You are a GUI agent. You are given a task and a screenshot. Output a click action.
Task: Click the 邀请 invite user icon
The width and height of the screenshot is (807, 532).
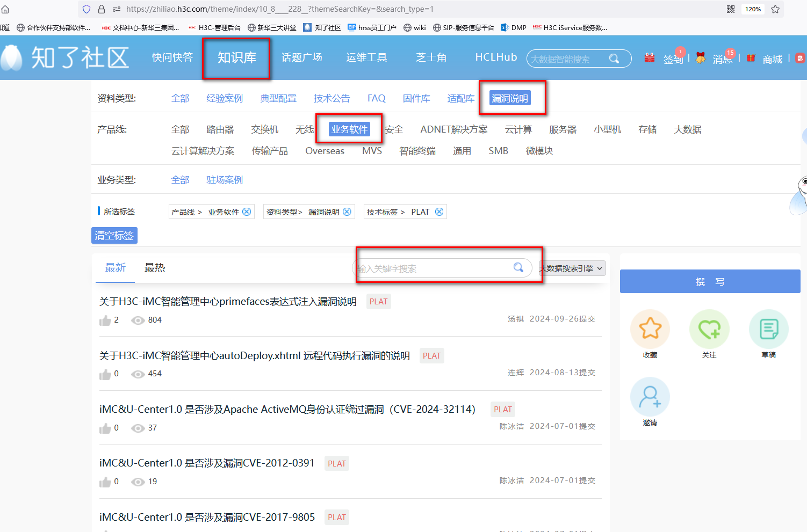click(x=650, y=396)
